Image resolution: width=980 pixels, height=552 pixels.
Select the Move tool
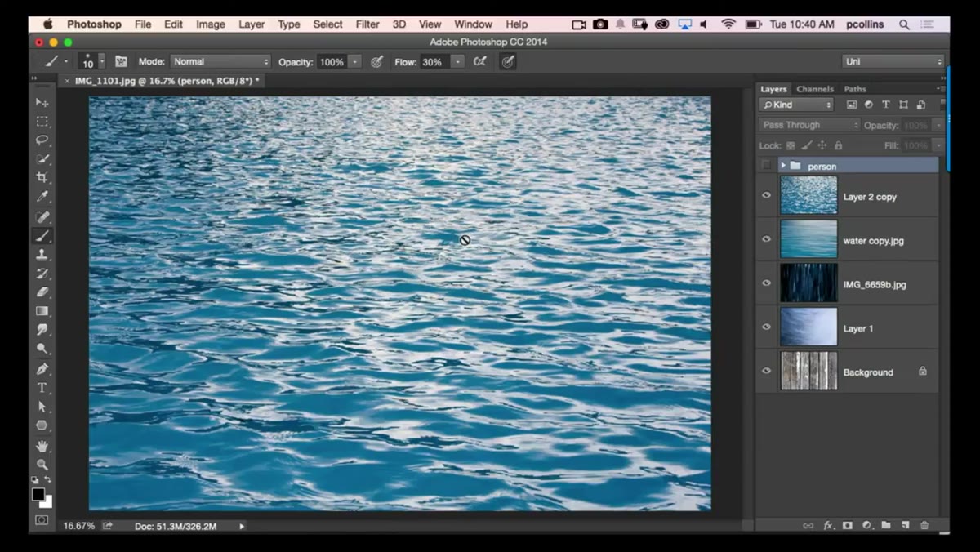[x=42, y=103]
